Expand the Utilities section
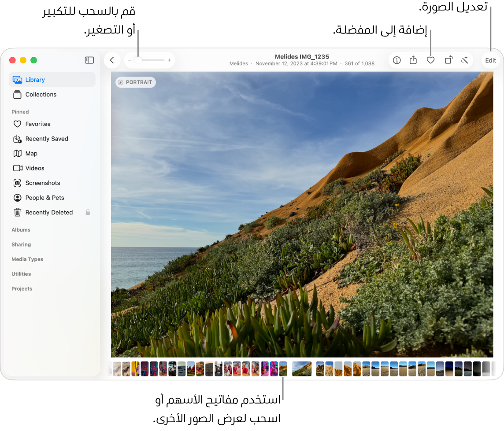The width and height of the screenshot is (504, 431). 21,274
